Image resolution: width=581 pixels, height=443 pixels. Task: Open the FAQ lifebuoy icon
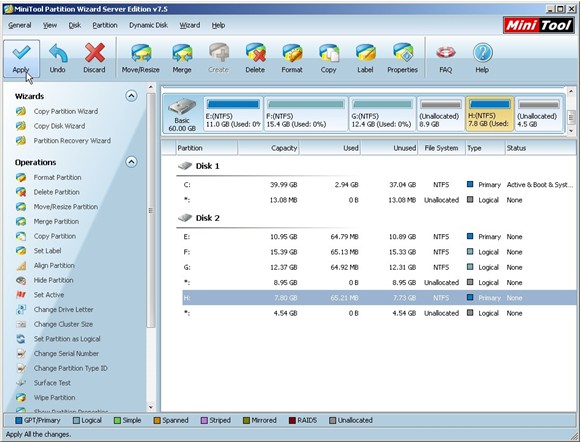[x=445, y=59]
